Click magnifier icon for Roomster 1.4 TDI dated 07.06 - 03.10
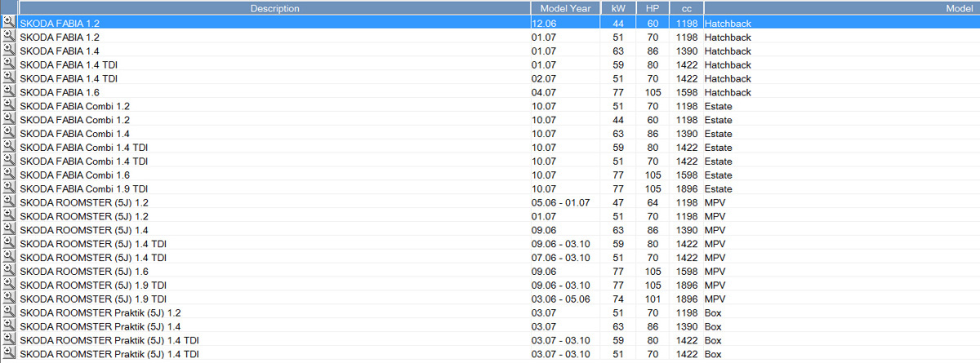Screen dimensions: 980x363 tap(8, 257)
